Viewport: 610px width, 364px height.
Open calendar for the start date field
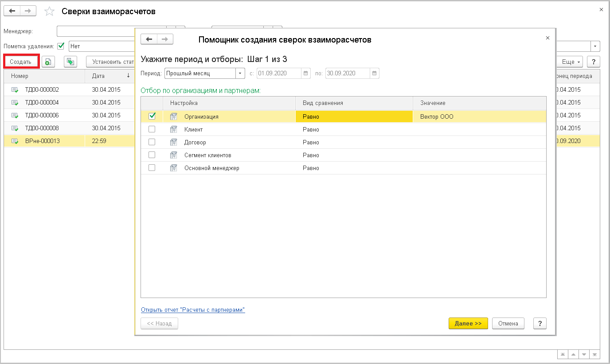[306, 73]
